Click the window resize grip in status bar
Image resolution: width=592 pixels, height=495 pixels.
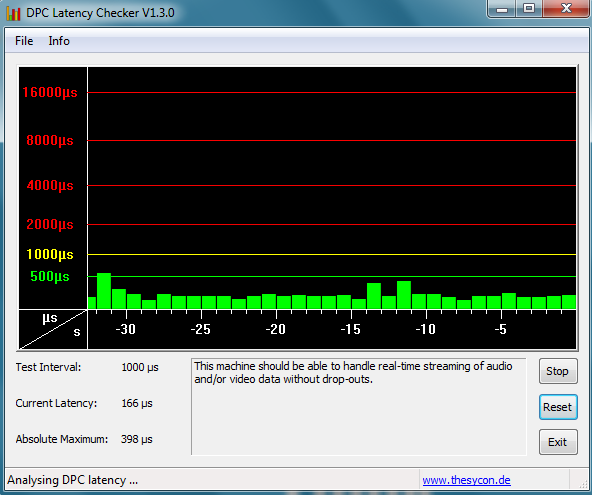tap(583, 483)
